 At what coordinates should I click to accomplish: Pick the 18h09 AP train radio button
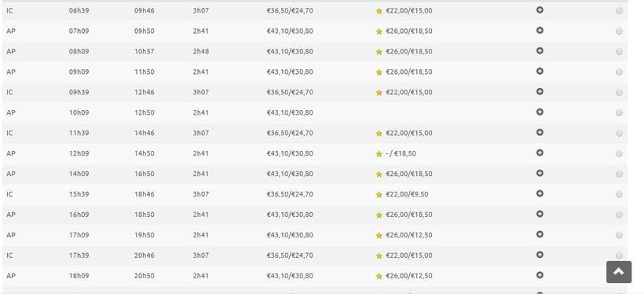coord(619,276)
